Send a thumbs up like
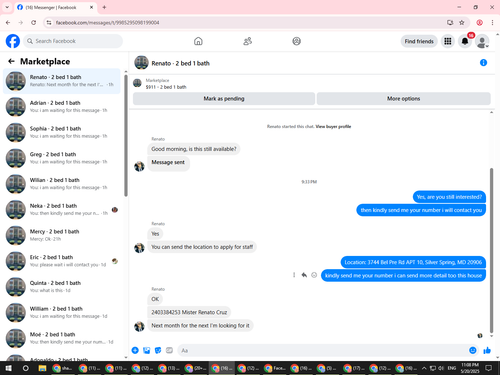 [487, 350]
